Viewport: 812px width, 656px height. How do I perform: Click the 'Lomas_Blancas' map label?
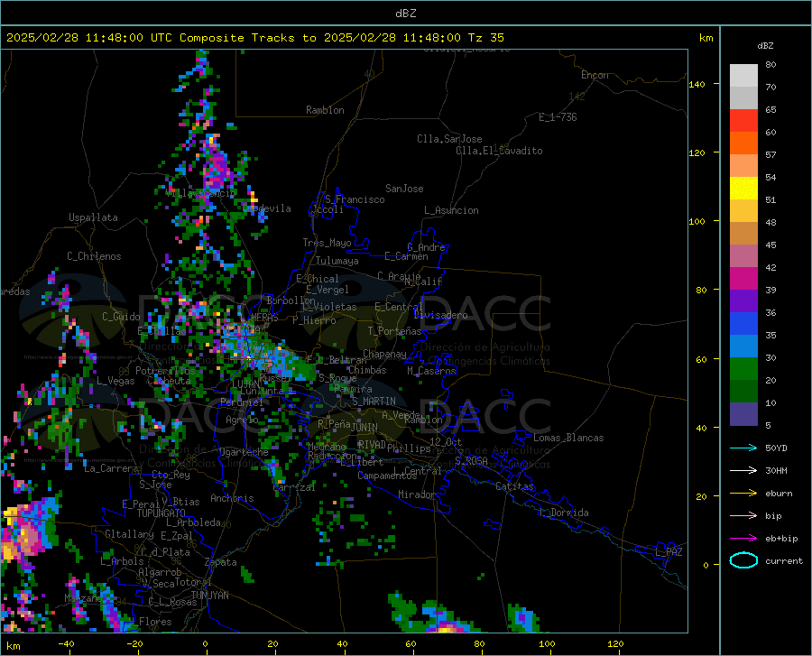[568, 438]
